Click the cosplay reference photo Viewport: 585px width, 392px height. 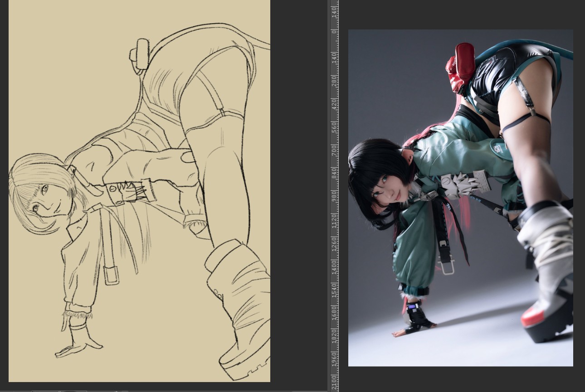460,198
